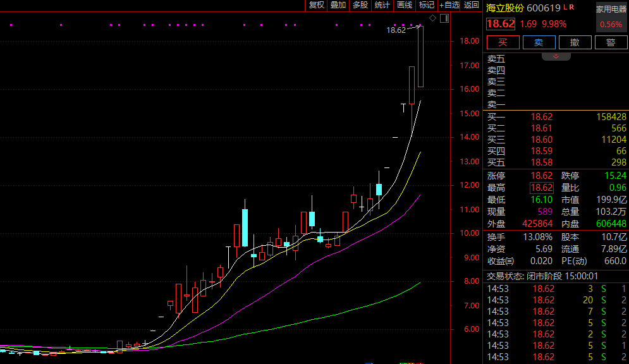Image resolution: width=629 pixels, height=364 pixels.
Task: Click the 10.00 price axis label
Action: click(469, 233)
